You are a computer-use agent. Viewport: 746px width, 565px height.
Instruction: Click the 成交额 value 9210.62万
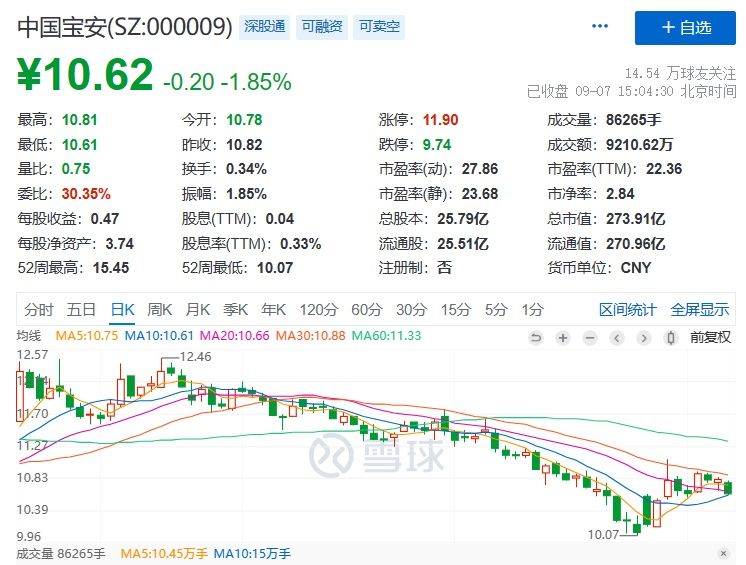click(x=639, y=145)
